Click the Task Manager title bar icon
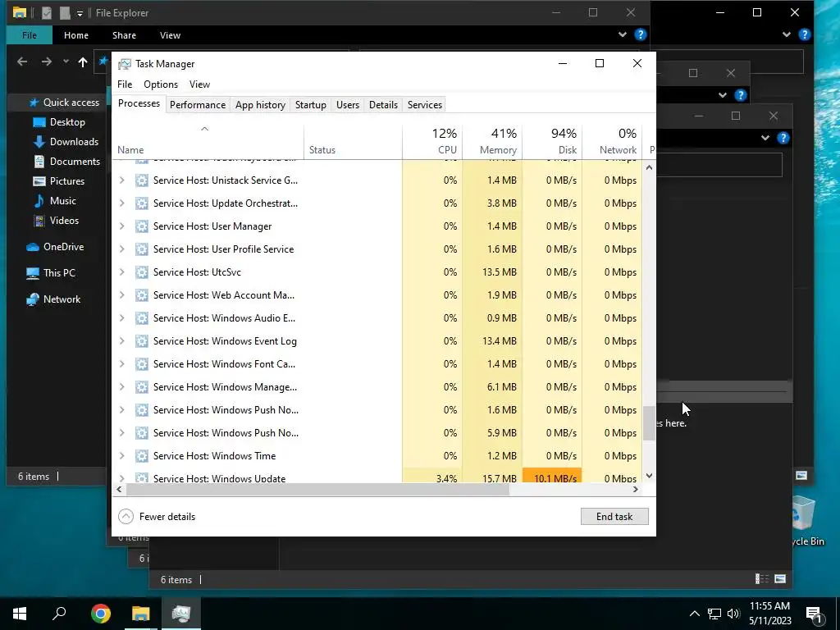The height and width of the screenshot is (630, 840). 125,64
